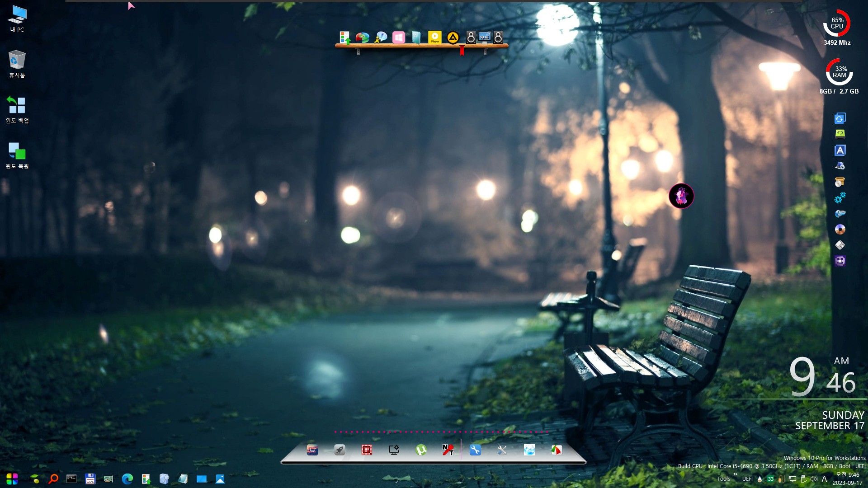Screen dimensions: 868x488
Task: Open the pink Windows logo icon on shelf
Action: (398, 38)
